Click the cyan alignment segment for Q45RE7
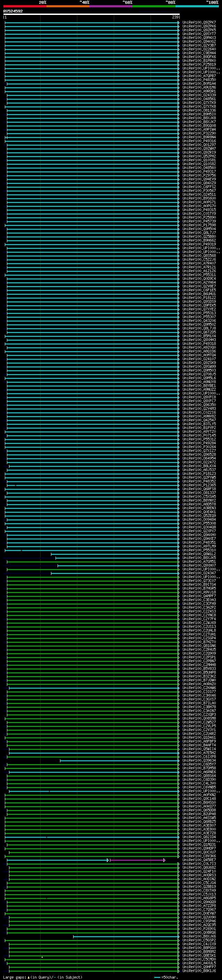This screenshot has width=222, height=980. pos(58,860)
